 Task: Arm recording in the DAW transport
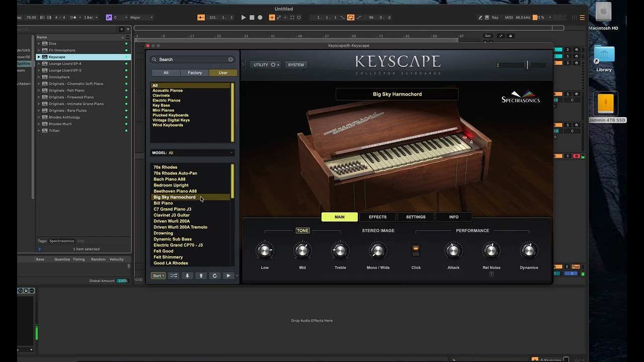pyautogui.click(x=260, y=18)
